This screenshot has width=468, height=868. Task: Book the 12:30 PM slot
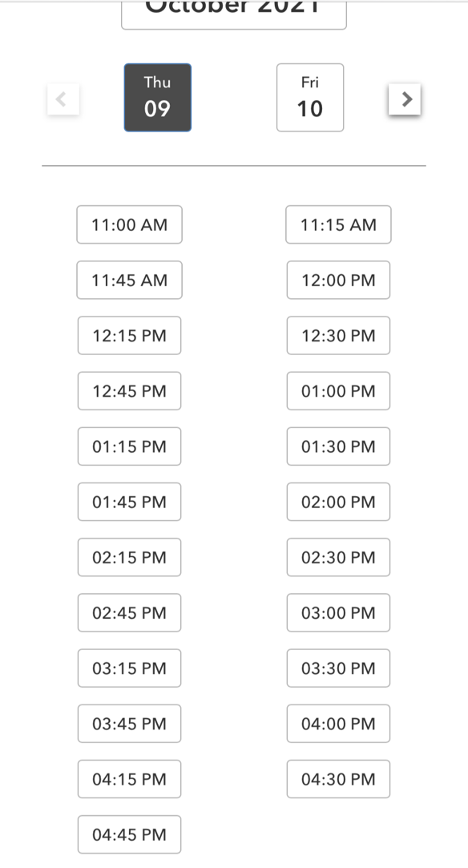[x=338, y=336]
